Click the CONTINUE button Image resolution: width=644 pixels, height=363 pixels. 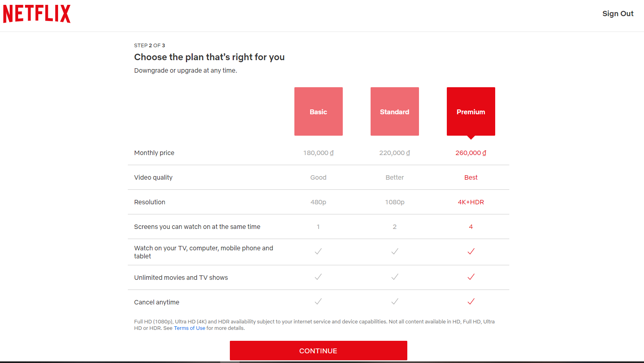click(x=318, y=350)
